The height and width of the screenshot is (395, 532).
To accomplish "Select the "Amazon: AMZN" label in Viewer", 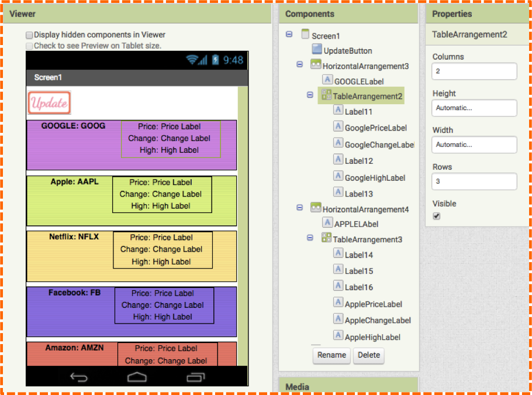I will click(x=75, y=348).
